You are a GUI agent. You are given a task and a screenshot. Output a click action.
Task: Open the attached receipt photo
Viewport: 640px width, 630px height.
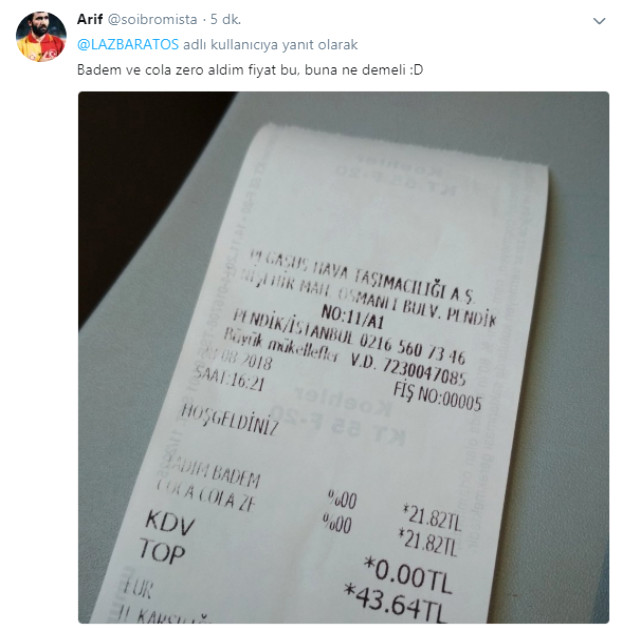[344, 357]
